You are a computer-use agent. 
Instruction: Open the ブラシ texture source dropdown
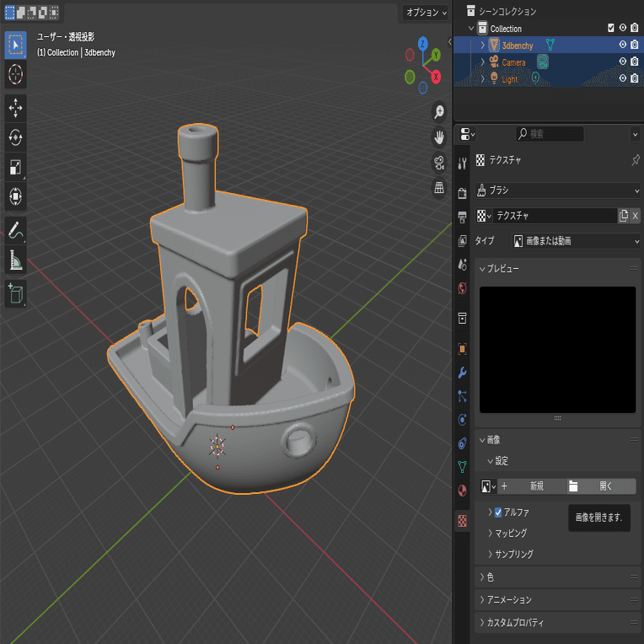[x=558, y=191]
